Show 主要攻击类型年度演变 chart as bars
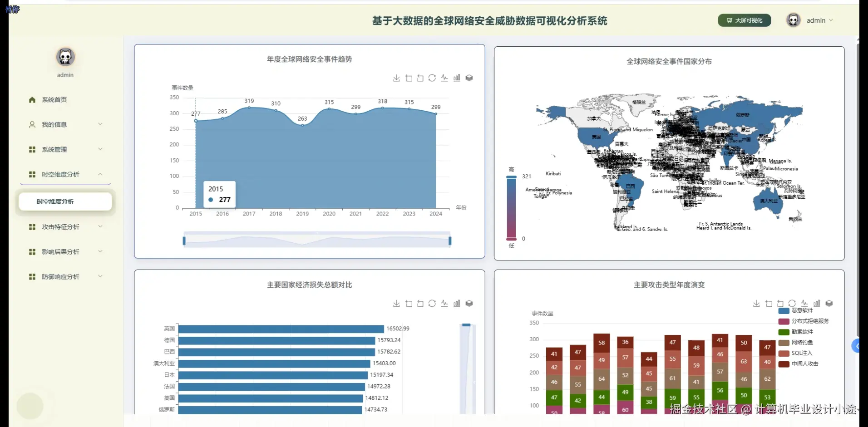The width and height of the screenshot is (868, 427). tap(817, 304)
